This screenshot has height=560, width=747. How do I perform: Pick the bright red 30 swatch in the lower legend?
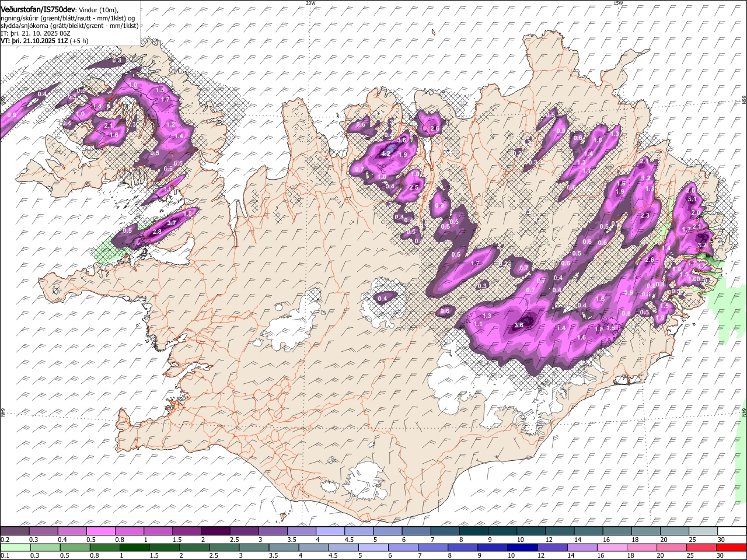point(731,547)
